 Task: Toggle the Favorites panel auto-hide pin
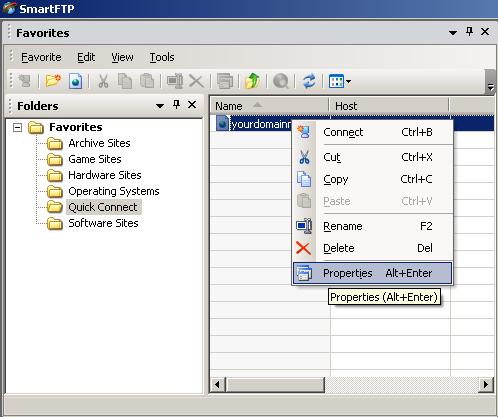pyautogui.click(x=469, y=32)
